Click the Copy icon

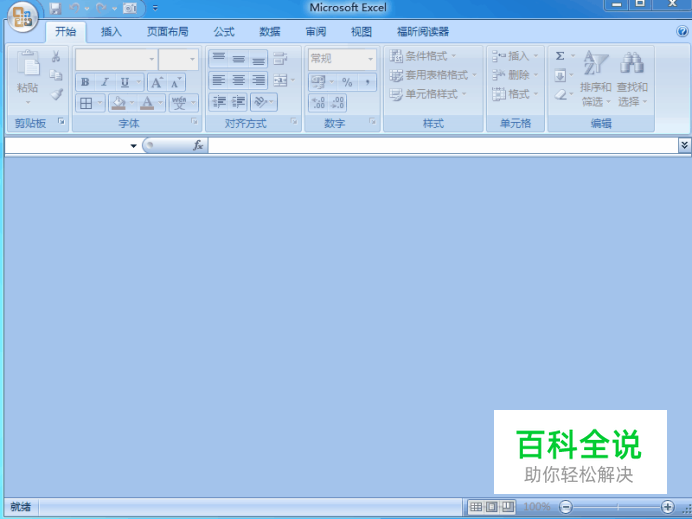[x=56, y=75]
